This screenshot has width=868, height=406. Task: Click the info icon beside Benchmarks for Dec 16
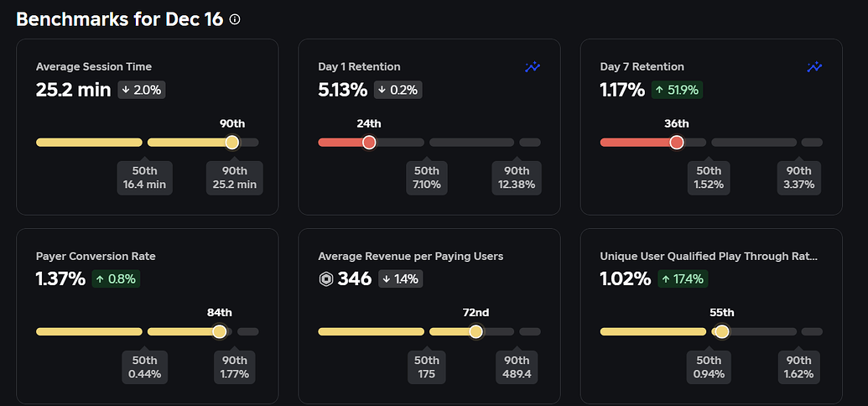[x=235, y=19]
